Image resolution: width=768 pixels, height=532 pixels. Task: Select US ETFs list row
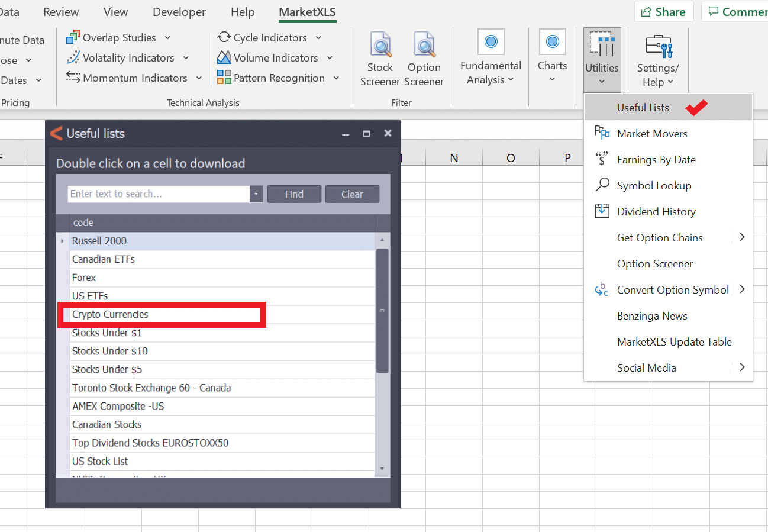click(x=222, y=296)
